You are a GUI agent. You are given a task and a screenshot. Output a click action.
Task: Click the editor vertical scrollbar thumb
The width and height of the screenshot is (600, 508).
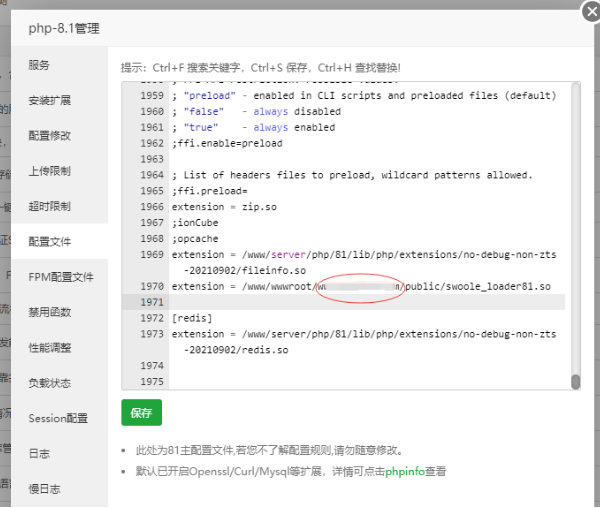pyautogui.click(x=575, y=382)
